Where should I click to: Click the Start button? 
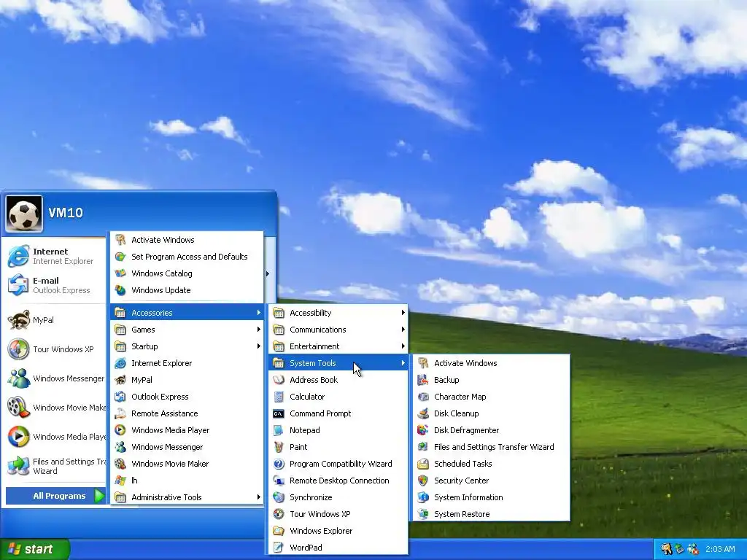point(34,549)
